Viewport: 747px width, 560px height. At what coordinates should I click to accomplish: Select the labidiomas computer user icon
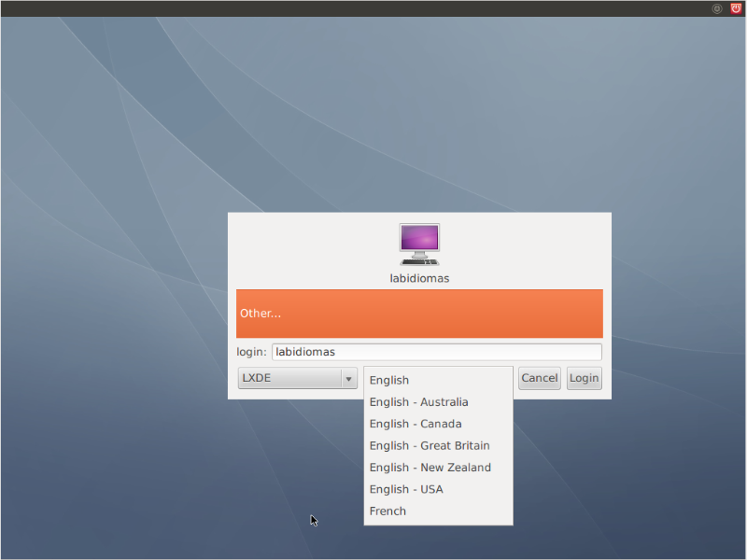coord(419,245)
